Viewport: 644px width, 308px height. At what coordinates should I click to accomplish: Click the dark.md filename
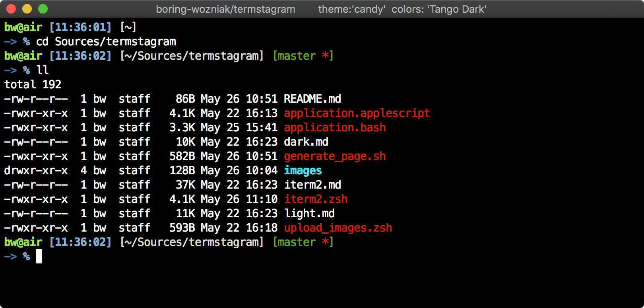click(306, 142)
